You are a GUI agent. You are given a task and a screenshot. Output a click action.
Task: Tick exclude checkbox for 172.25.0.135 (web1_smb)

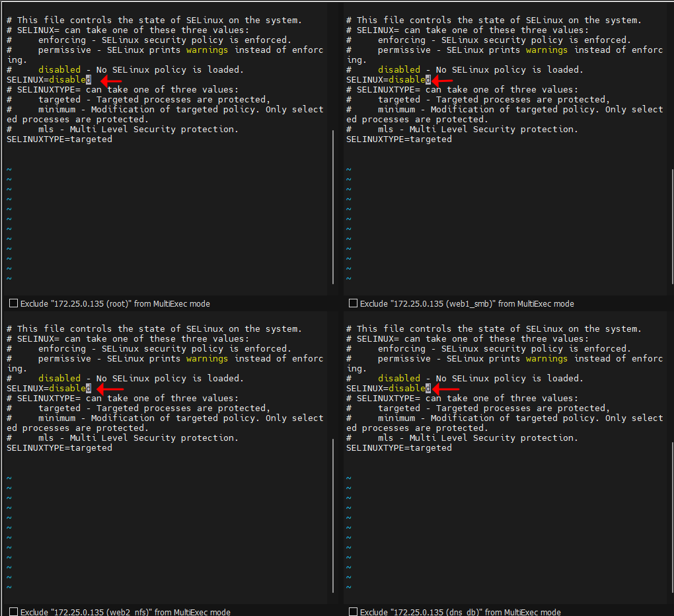coord(354,303)
